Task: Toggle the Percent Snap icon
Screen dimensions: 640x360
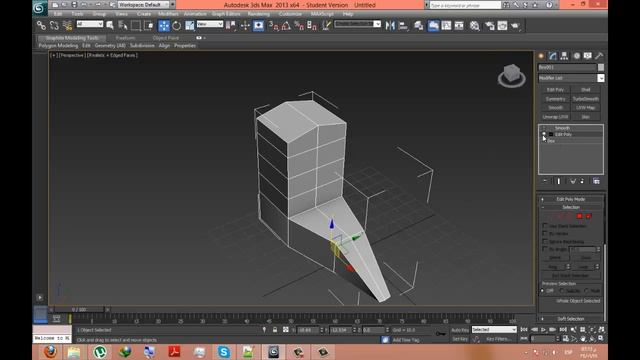Action: tap(299, 26)
